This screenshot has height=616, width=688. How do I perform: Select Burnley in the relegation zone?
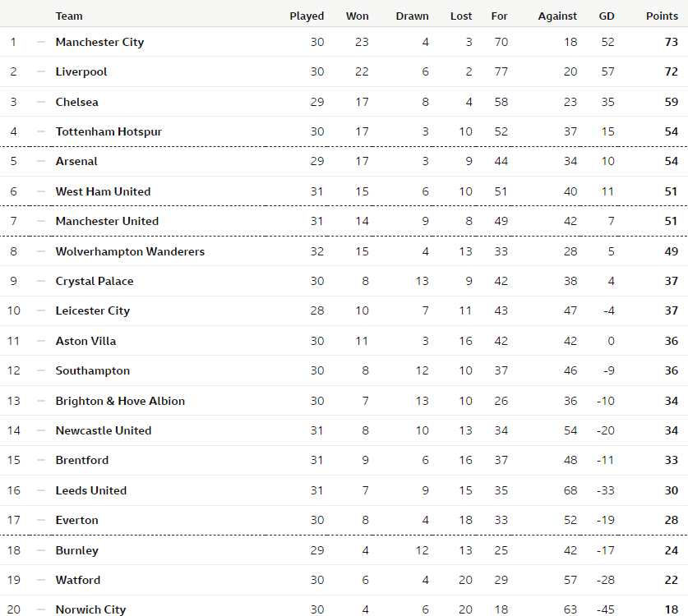point(76,550)
